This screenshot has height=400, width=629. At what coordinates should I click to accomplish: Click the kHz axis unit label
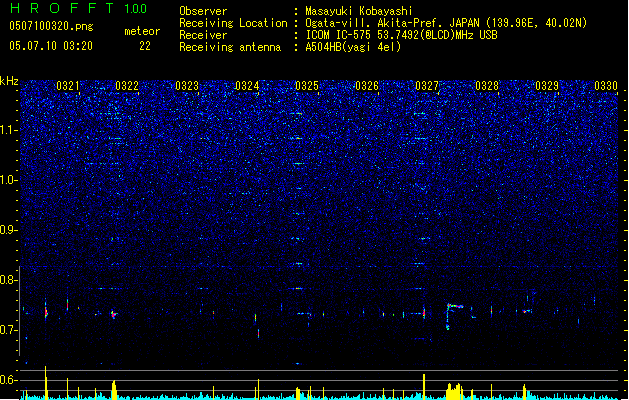coord(9,81)
